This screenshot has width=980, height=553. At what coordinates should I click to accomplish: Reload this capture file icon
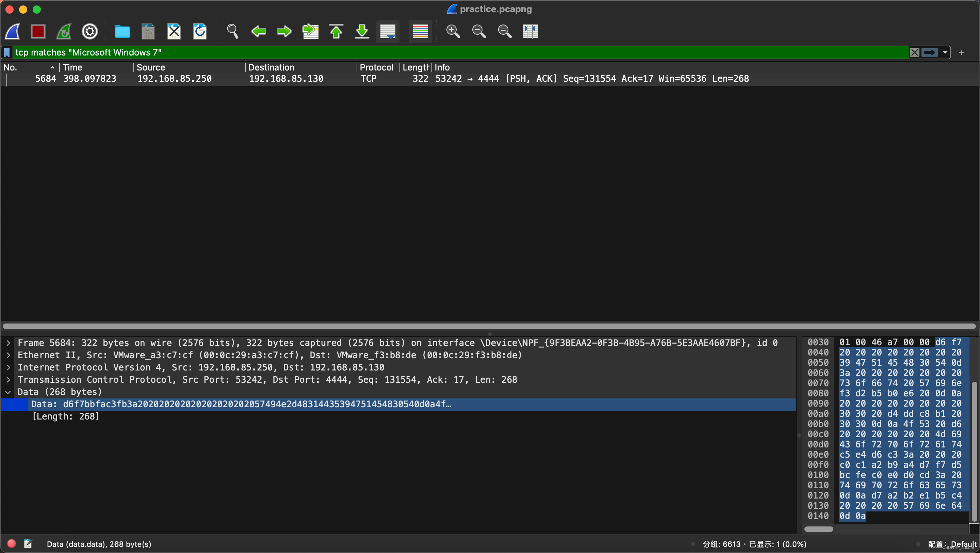click(200, 31)
